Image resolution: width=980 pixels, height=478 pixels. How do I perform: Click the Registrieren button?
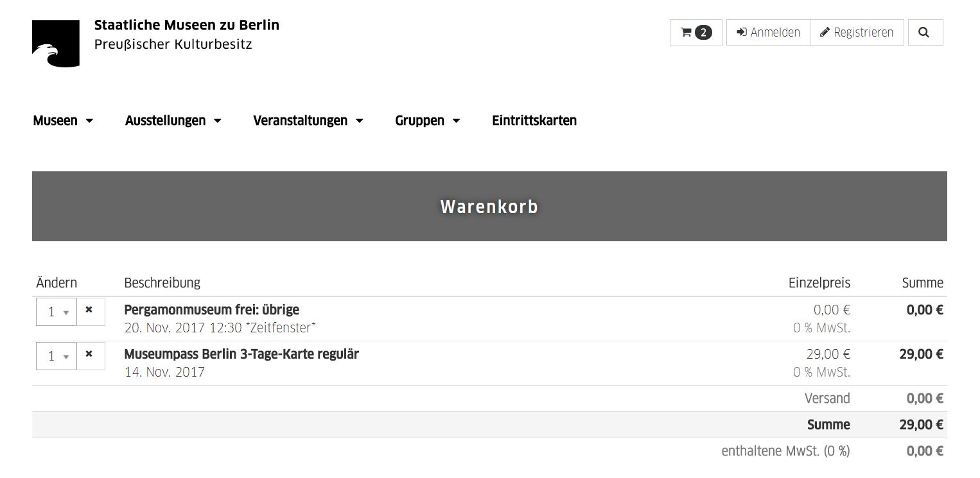coord(857,33)
